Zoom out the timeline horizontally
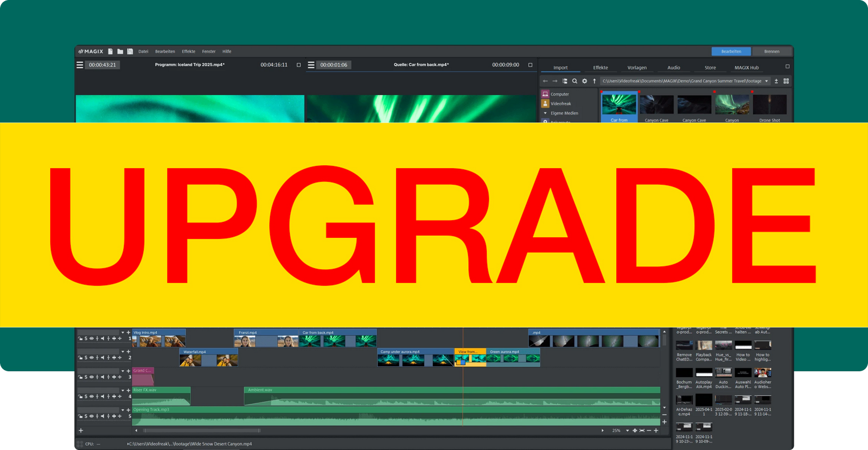 [x=649, y=430]
